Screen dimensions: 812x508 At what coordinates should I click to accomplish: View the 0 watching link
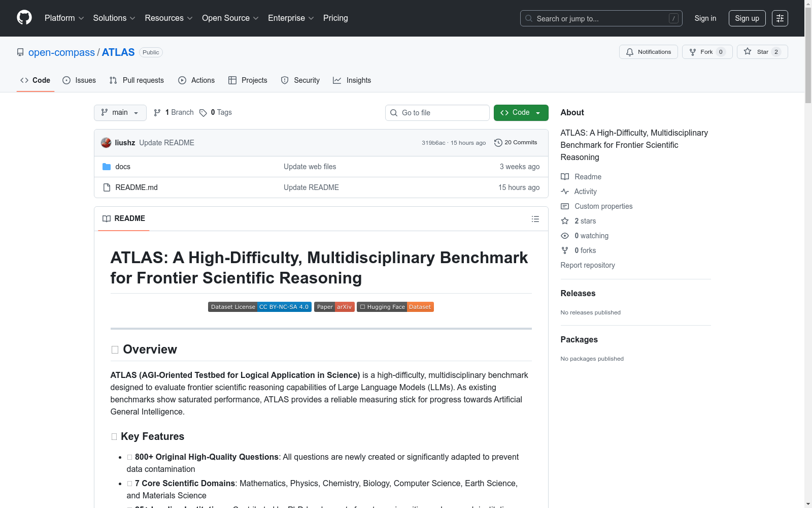585,236
